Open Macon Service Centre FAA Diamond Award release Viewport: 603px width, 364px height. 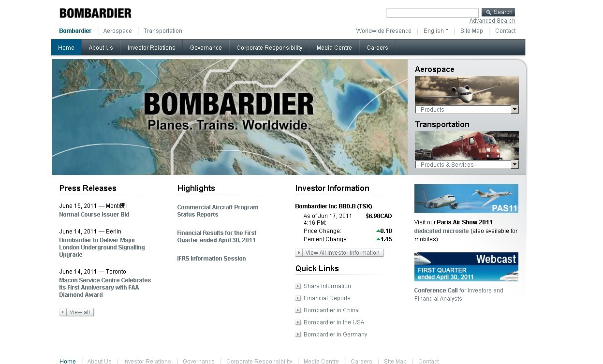105,288
